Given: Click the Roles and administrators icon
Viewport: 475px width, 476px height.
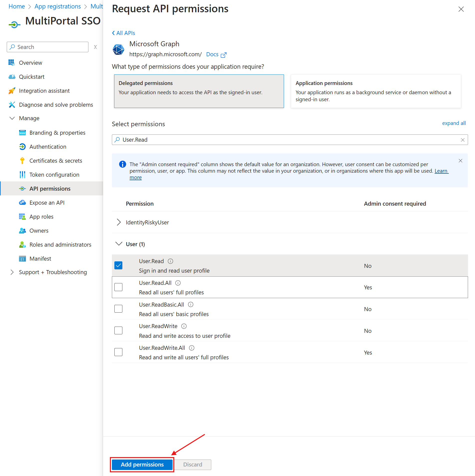Looking at the screenshot, I should (22, 245).
